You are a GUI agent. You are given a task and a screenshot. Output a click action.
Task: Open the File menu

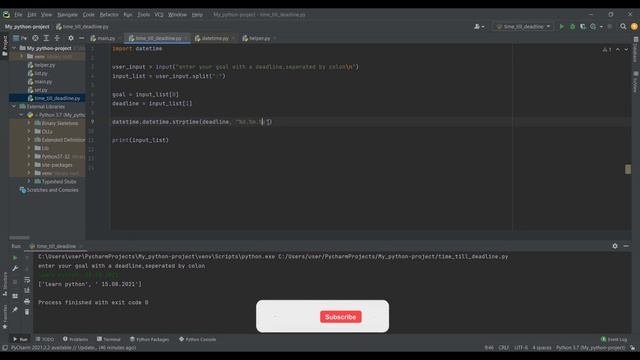(x=18, y=15)
